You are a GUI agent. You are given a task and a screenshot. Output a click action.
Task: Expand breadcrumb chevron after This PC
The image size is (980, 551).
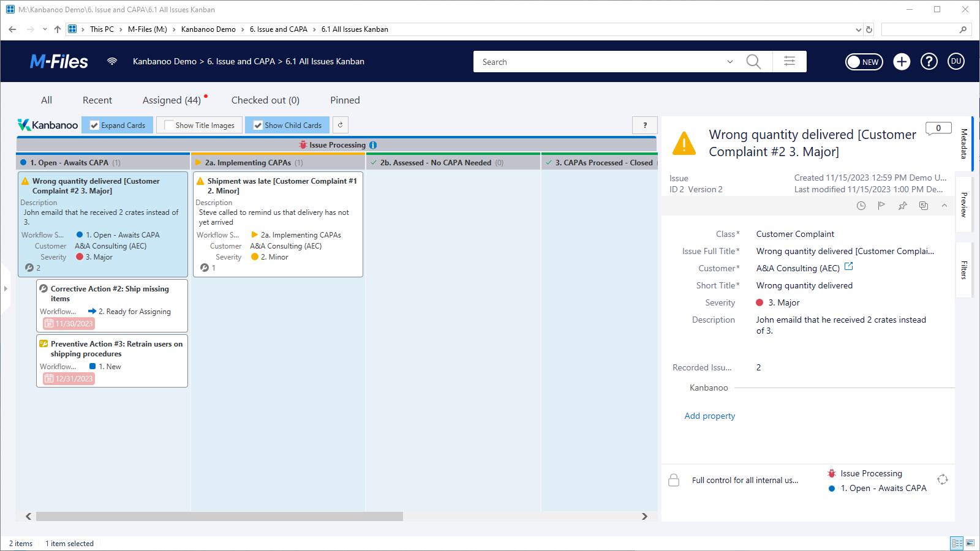121,29
